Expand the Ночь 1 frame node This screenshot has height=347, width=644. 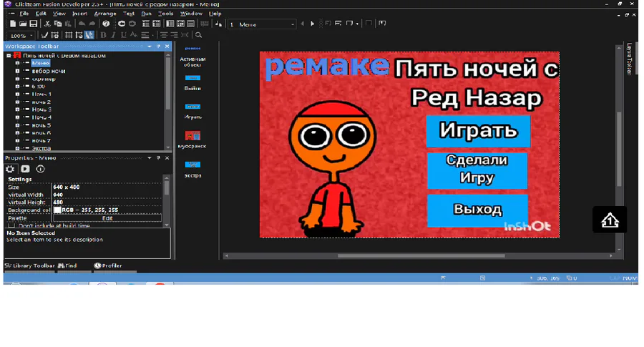coord(17,94)
